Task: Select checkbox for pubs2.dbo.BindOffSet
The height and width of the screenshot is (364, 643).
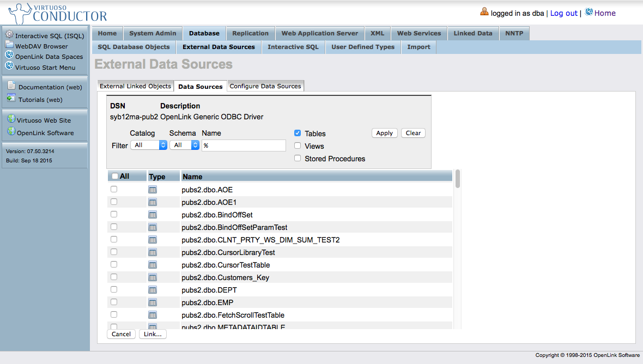Action: 114,214
